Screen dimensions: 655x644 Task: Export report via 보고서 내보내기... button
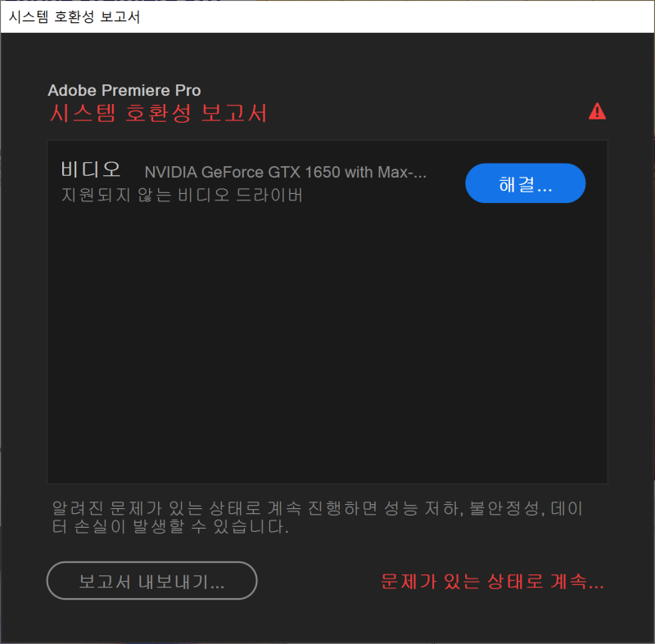[151, 580]
